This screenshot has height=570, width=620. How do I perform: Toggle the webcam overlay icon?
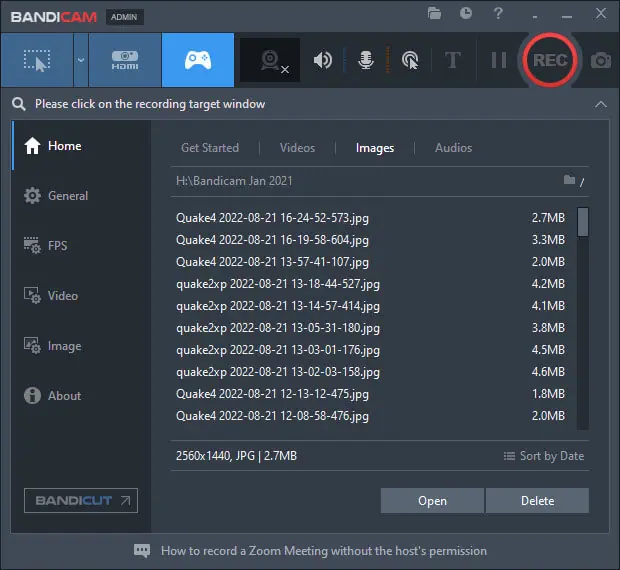pyautogui.click(x=270, y=60)
